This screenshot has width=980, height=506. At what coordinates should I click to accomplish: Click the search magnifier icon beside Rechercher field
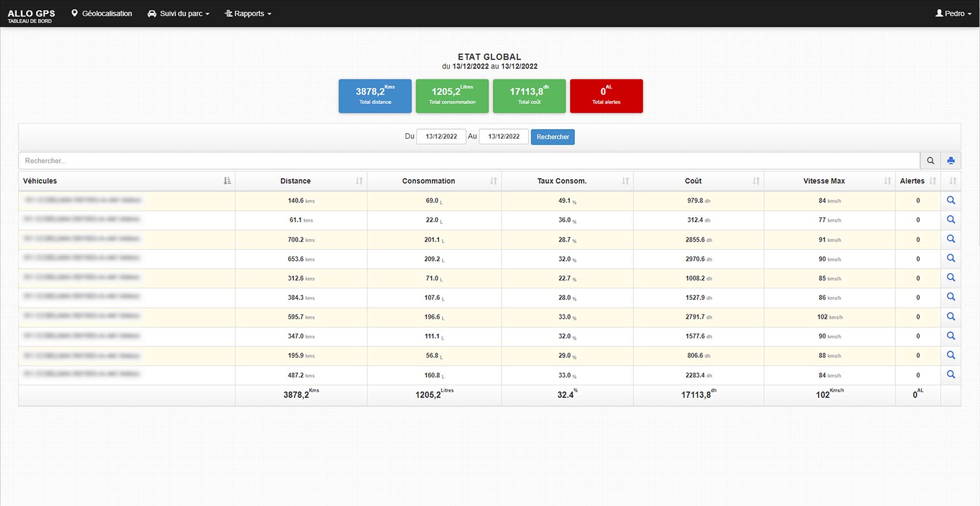tap(930, 161)
